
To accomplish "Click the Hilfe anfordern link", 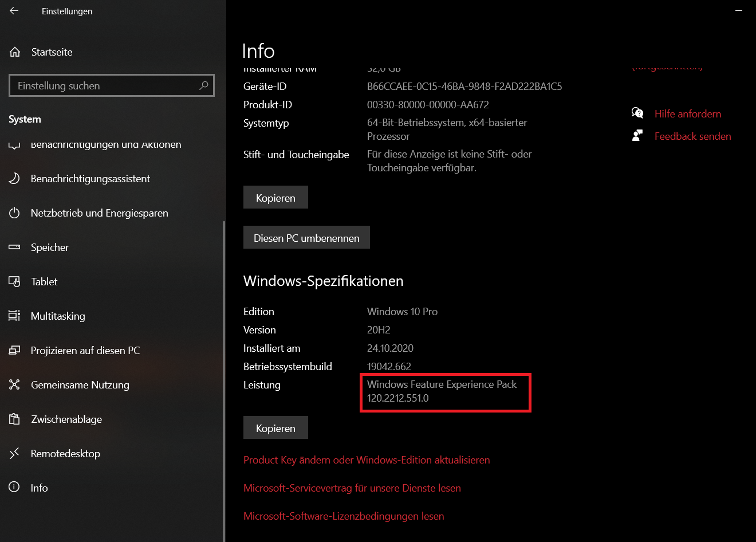I will click(x=688, y=114).
